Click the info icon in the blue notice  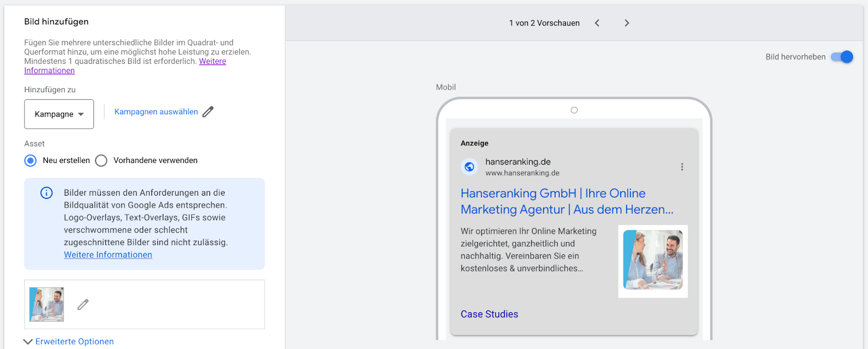tap(47, 193)
